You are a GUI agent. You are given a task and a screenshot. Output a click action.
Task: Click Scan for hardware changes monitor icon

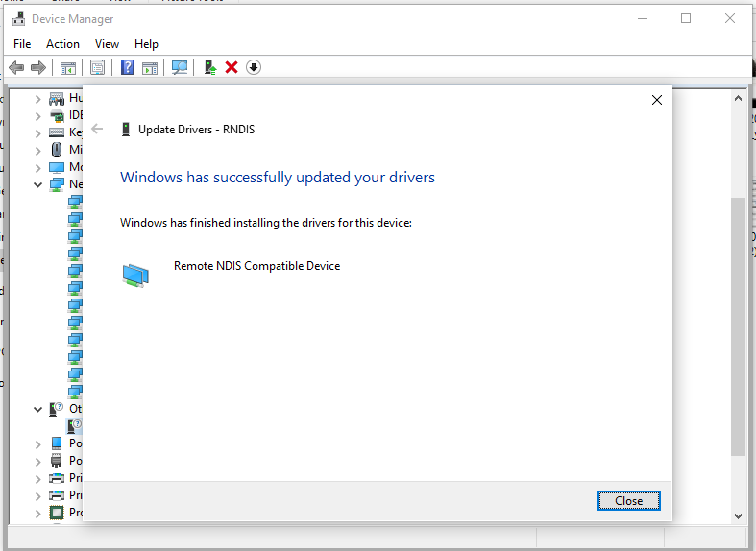tap(180, 67)
